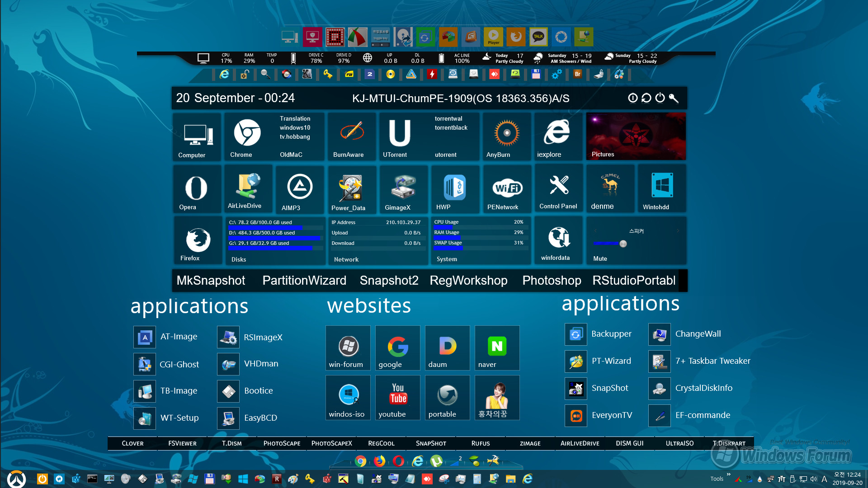This screenshot has width=868, height=488.
Task: Open RegWorkshop from the launcher bar
Action: coord(468,280)
